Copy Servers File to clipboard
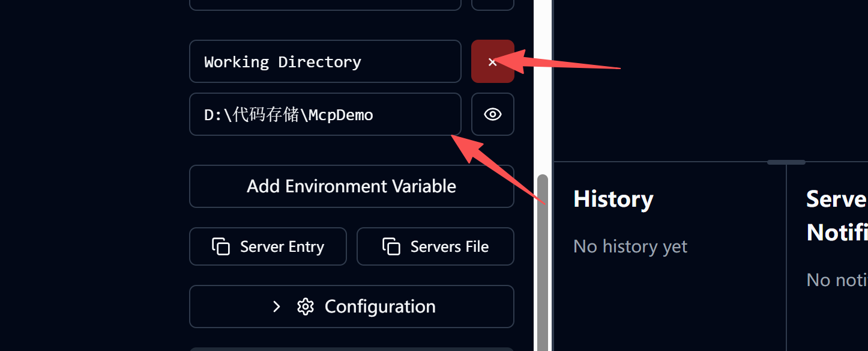Viewport: 868px width, 351px height. (x=435, y=246)
